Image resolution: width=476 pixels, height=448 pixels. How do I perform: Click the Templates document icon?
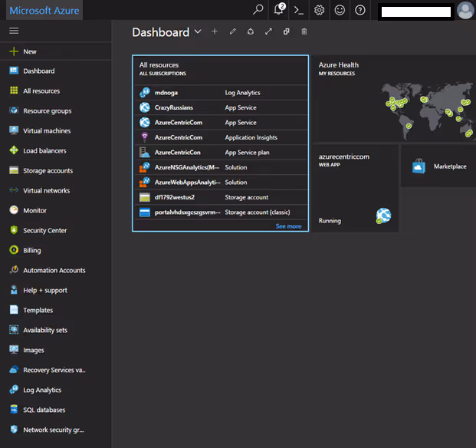14,309
